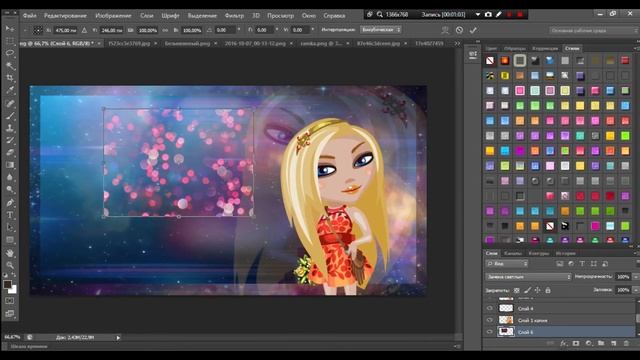
Task: Commit the transform with the checkmark
Action: coord(473,30)
